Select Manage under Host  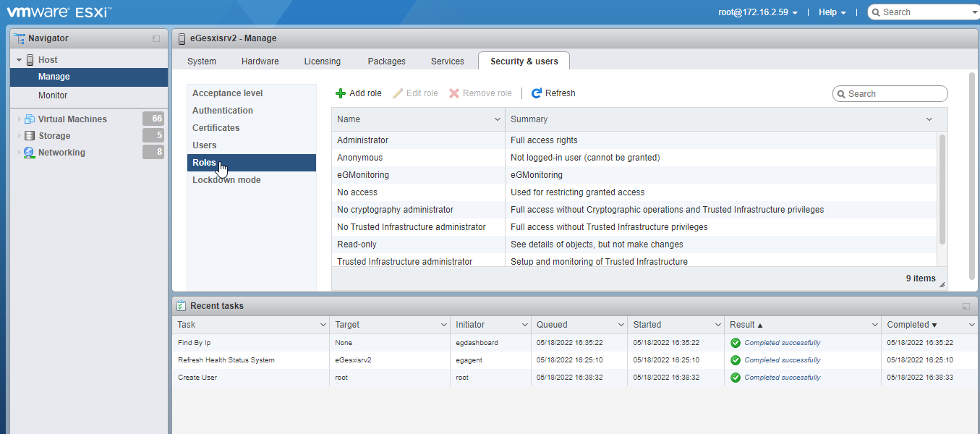pyautogui.click(x=89, y=77)
